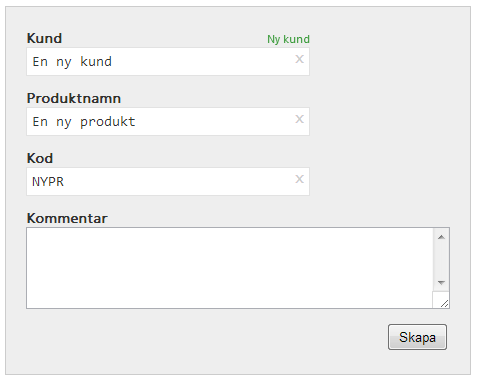
Task: Clear the Produktnamn field with its X
Action: (x=299, y=119)
